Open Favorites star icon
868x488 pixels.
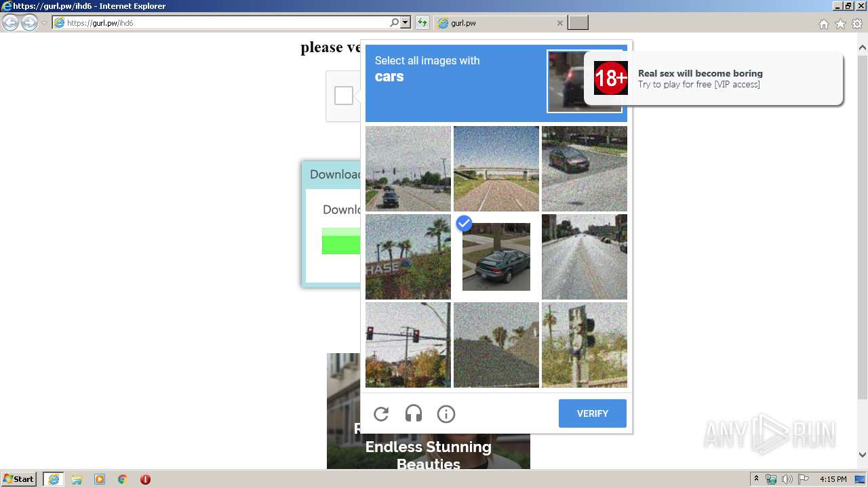tap(840, 24)
